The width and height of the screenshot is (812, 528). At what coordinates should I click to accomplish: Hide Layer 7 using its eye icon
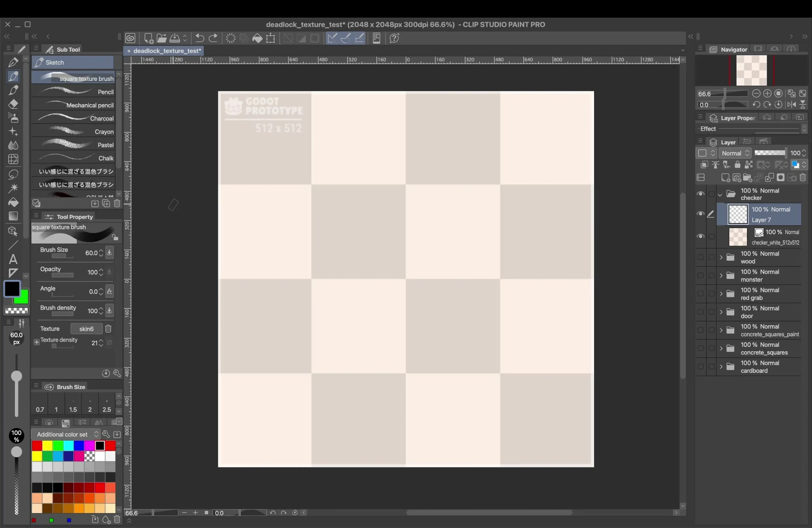[700, 214]
